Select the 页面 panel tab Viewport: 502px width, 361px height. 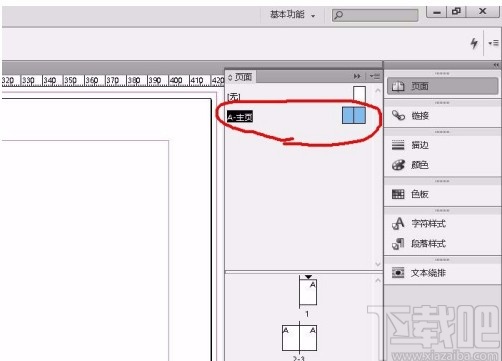[240, 77]
